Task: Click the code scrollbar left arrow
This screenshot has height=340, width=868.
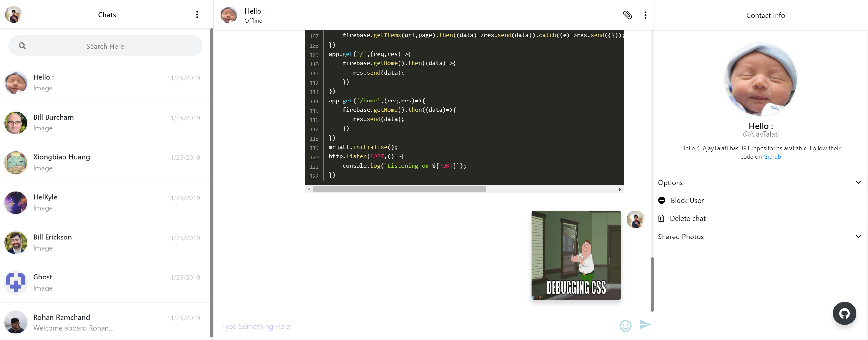Action: pos(309,189)
